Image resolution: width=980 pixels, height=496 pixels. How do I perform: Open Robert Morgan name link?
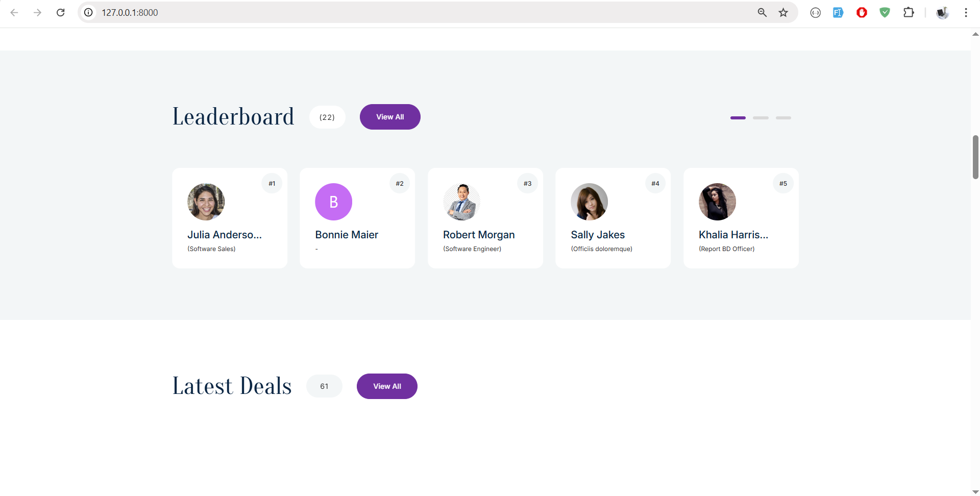pos(479,235)
